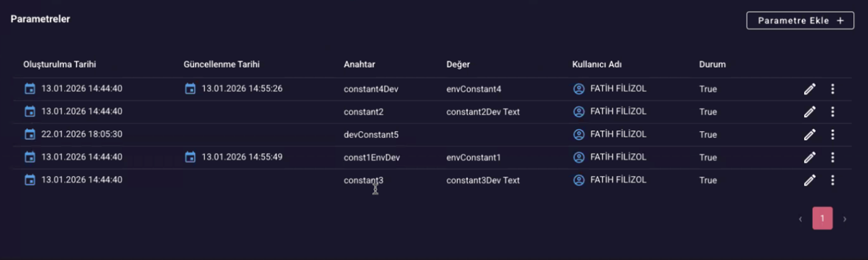Click the Durum column header
Viewport: 868px width, 260px height.
(712, 64)
